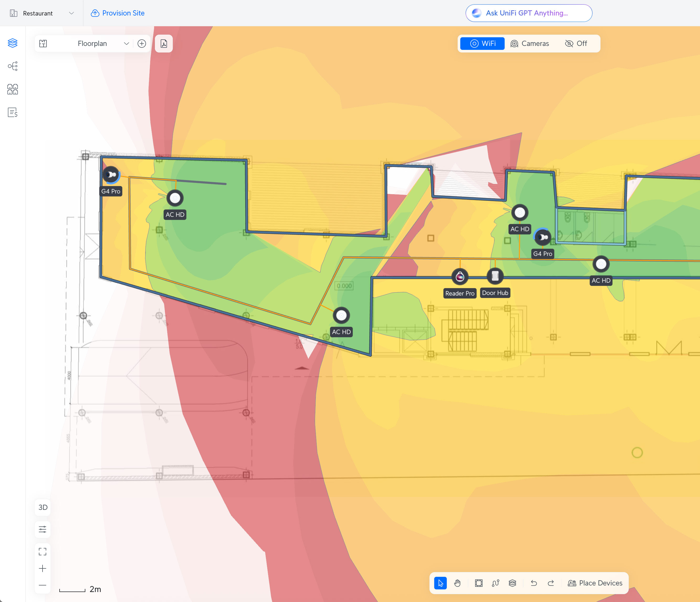Open the layers tool in bottom toolbar

coord(513,583)
